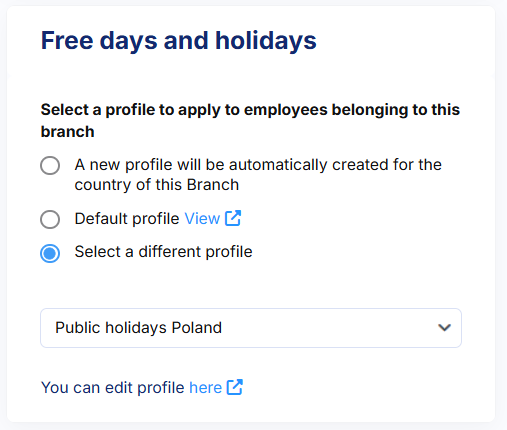Image resolution: width=507 pixels, height=430 pixels.
Task: Click empty space right of Public holidays Poland
Action: (328, 328)
